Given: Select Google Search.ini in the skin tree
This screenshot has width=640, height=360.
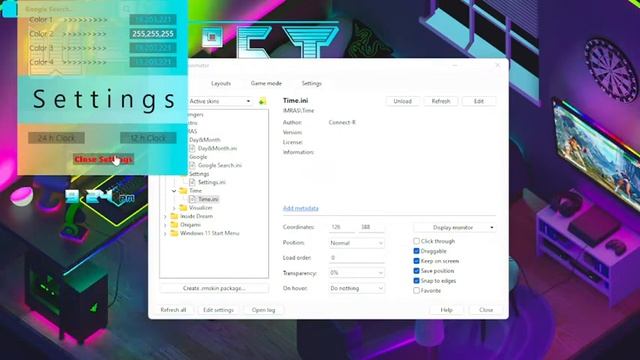Looking at the screenshot, I should tap(220, 165).
